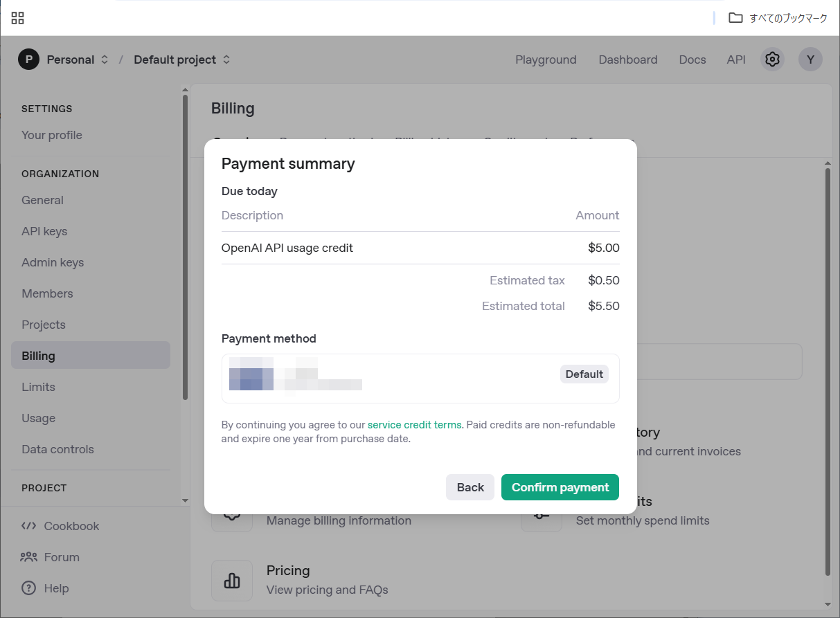Open the apps grid icon
Viewport: 840px width, 618px height.
(x=18, y=18)
